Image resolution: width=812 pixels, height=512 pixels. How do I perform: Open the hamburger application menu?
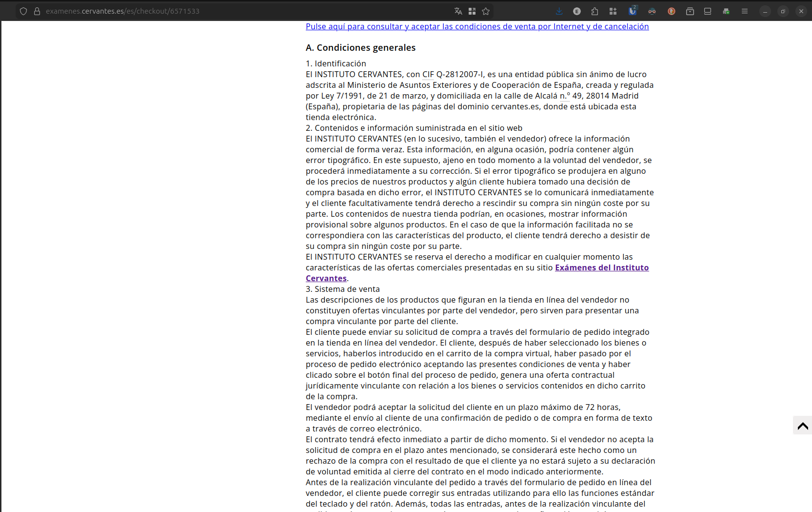745,11
